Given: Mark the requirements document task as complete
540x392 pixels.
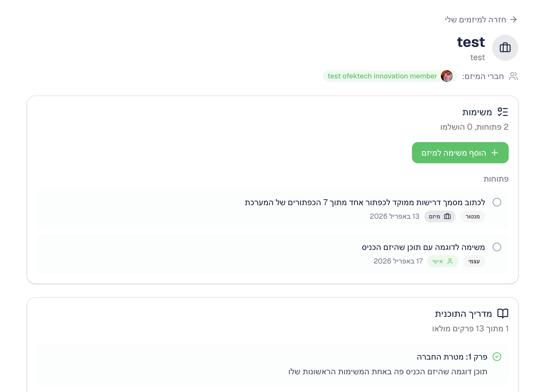Looking at the screenshot, I should [x=497, y=202].
